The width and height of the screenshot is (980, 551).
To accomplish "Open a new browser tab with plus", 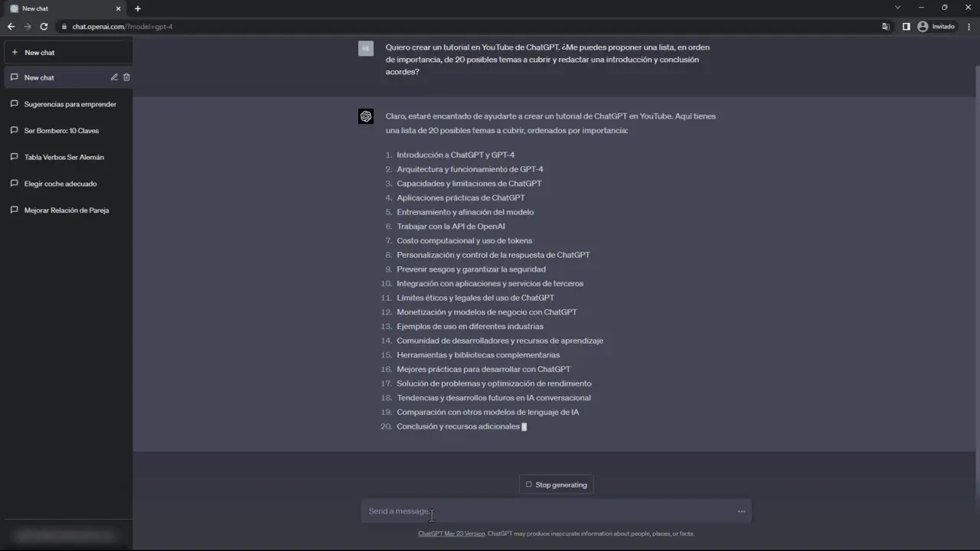I will [x=138, y=8].
